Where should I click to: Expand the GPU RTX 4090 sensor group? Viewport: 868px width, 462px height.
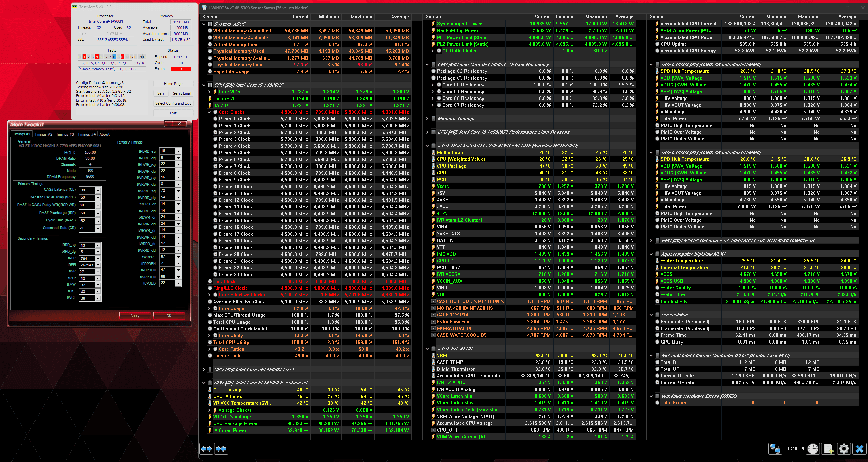pos(651,241)
